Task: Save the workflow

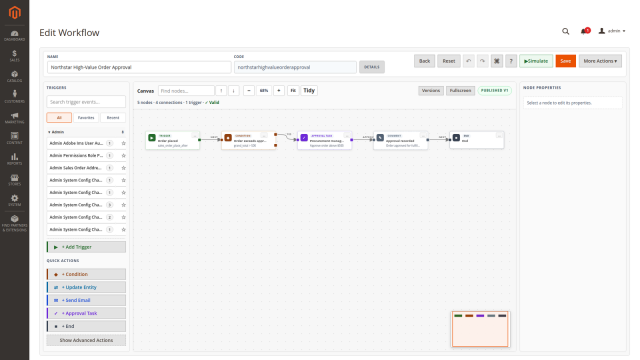Action: click(x=566, y=61)
